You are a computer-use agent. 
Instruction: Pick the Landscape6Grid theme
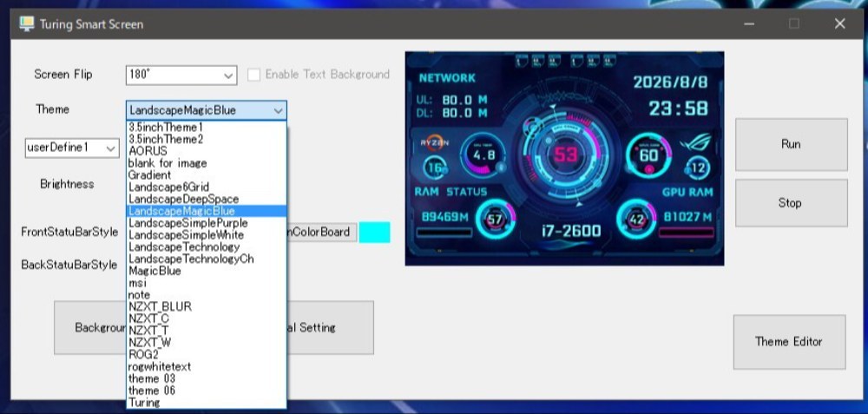pos(206,187)
